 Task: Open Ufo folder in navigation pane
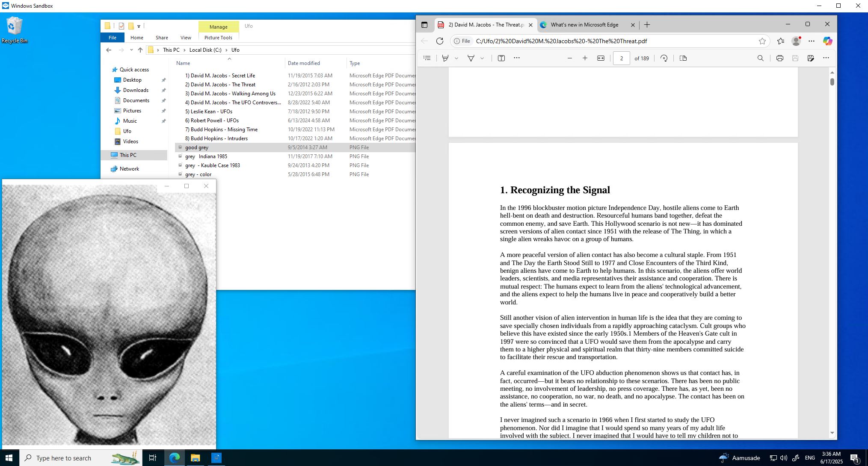pos(127,131)
